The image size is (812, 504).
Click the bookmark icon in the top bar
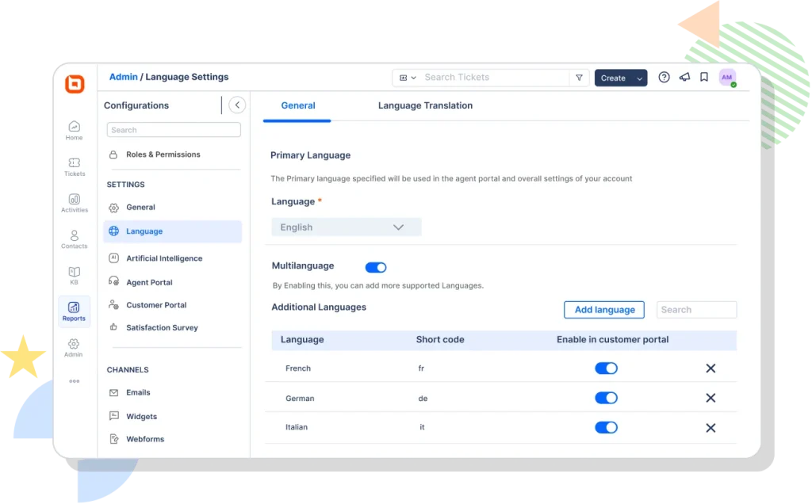click(705, 77)
